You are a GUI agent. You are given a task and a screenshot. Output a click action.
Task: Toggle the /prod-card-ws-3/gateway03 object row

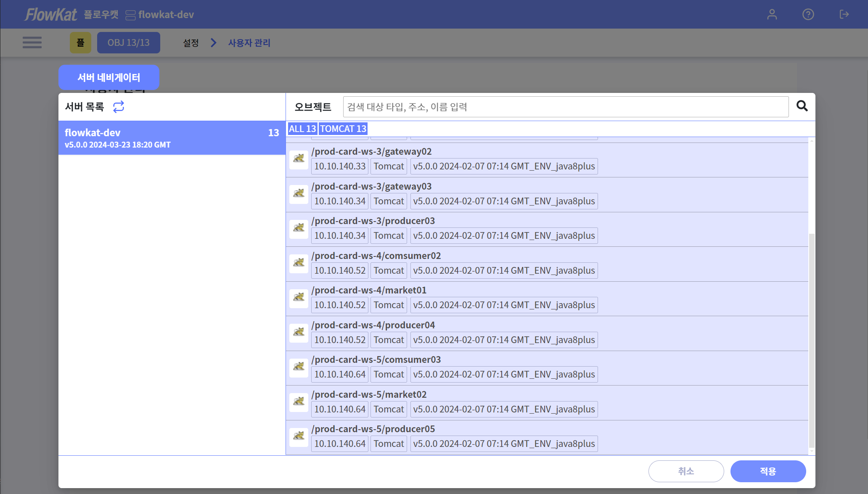click(x=547, y=194)
